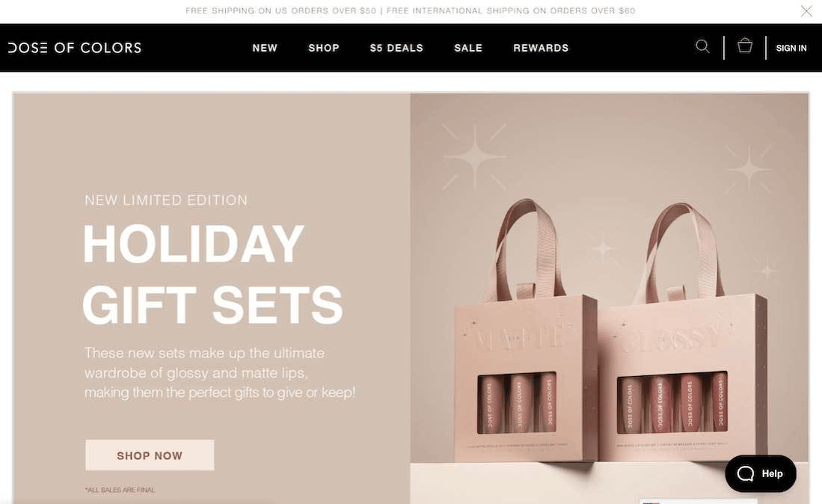Screen dimensions: 822x504
Task: View the SALE page
Action: click(468, 48)
